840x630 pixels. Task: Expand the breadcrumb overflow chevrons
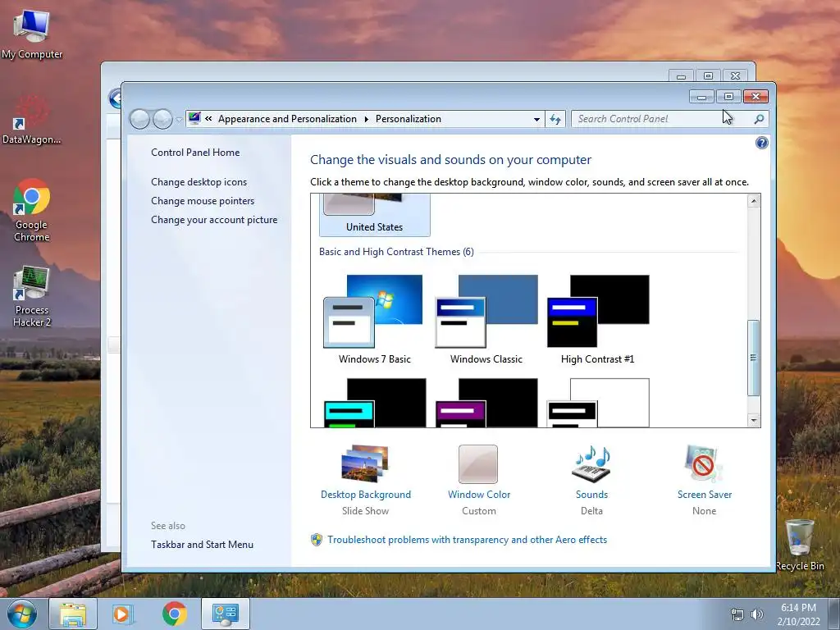(208, 119)
